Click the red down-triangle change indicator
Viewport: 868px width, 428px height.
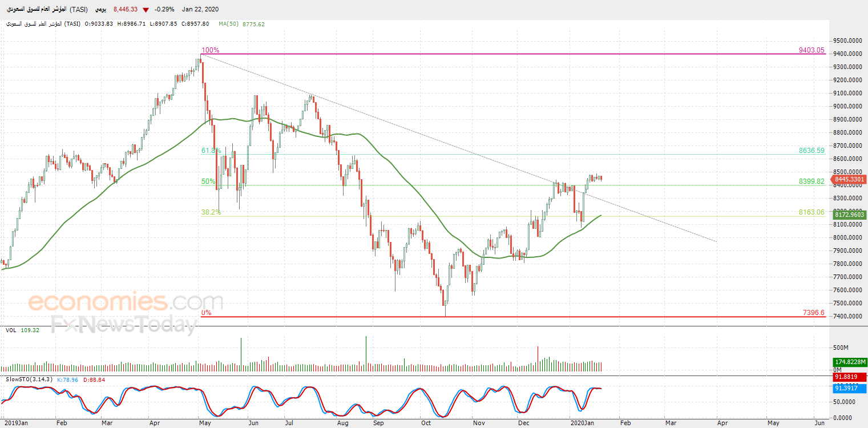tap(146, 10)
